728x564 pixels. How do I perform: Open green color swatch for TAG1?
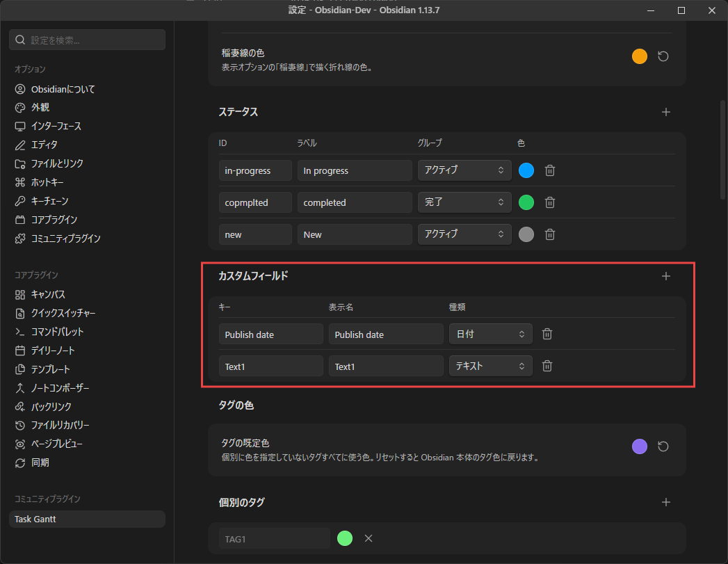coord(344,538)
